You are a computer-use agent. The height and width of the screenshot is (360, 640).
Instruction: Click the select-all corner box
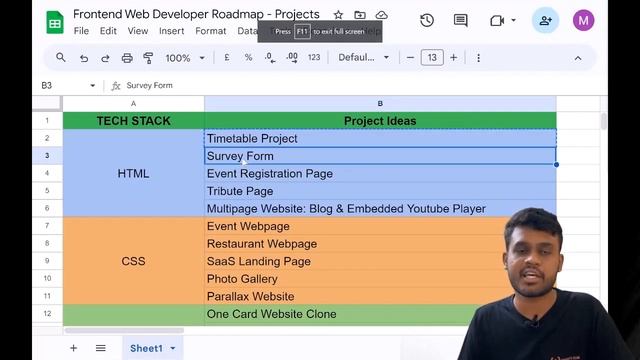pos(47,104)
